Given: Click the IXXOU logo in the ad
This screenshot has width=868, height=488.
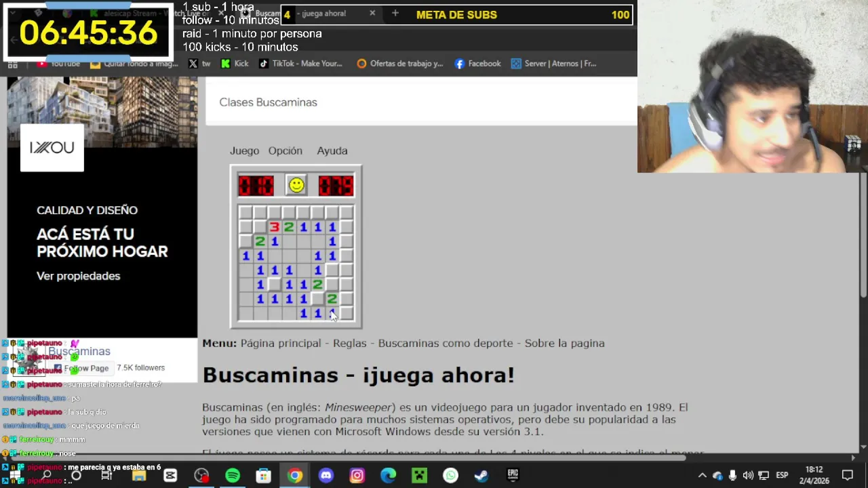Looking at the screenshot, I should [x=52, y=148].
